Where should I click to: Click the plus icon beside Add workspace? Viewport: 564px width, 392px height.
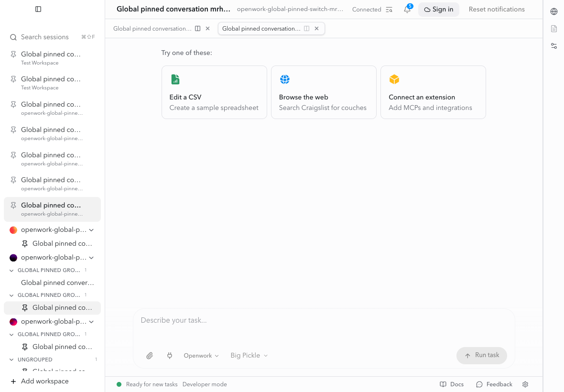pyautogui.click(x=13, y=381)
